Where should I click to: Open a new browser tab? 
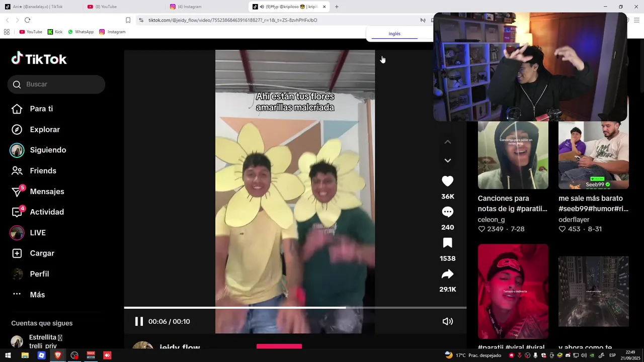337,7
